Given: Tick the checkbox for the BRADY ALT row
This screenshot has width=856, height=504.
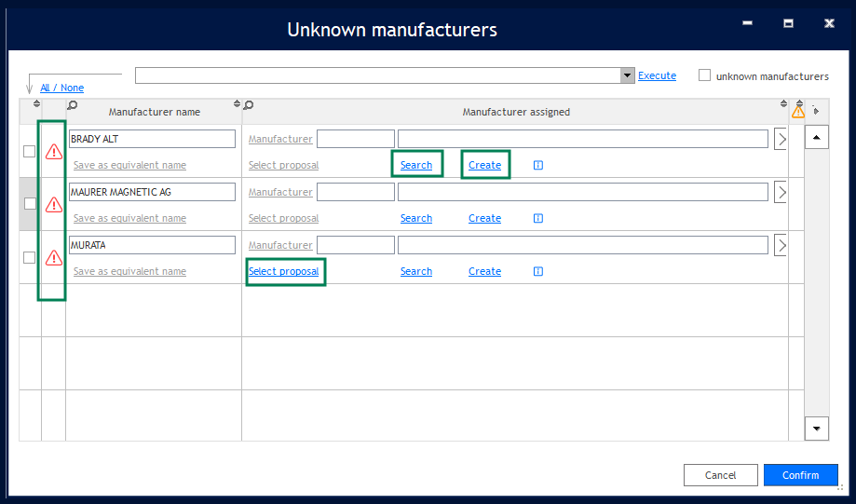Looking at the screenshot, I should (x=30, y=151).
